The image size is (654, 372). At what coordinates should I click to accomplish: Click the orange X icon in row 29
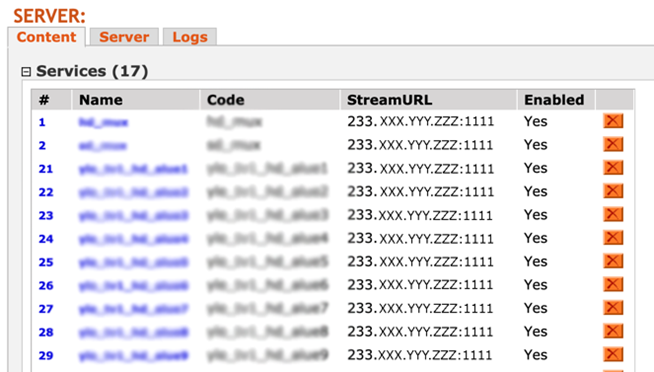(x=613, y=354)
